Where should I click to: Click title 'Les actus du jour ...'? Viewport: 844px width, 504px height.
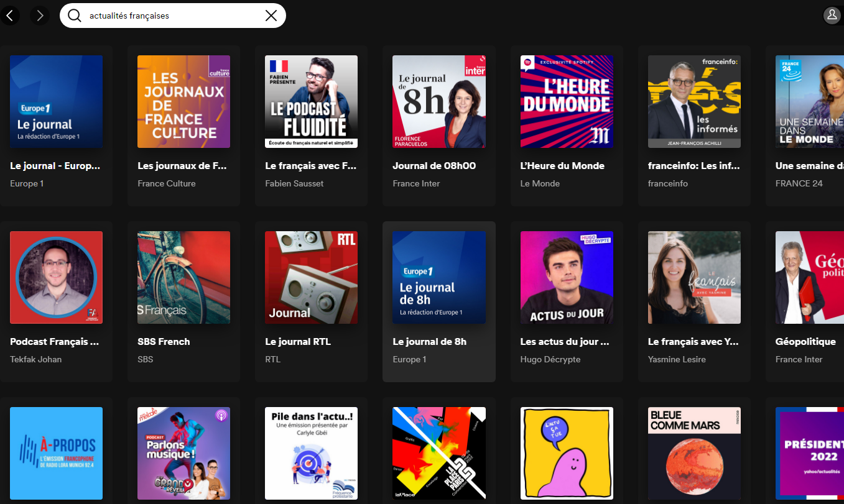pyautogui.click(x=565, y=342)
